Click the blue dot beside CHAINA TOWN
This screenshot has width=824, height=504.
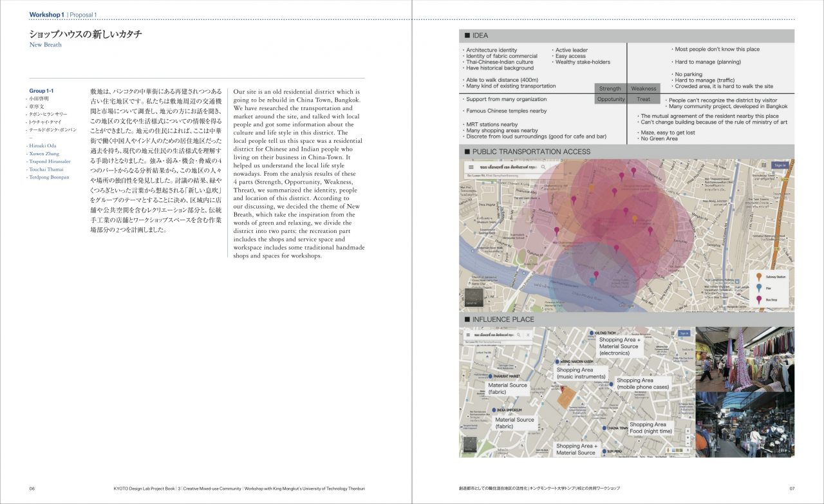point(604,427)
